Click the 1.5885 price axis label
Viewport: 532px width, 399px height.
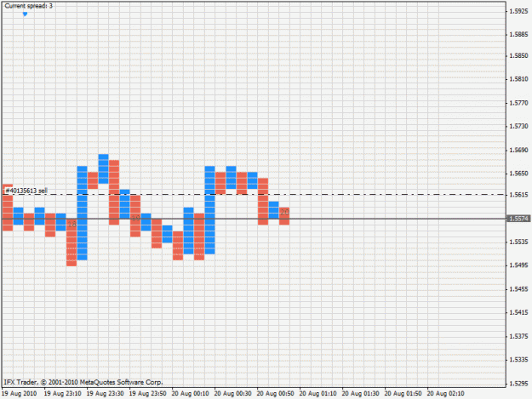[518, 34]
